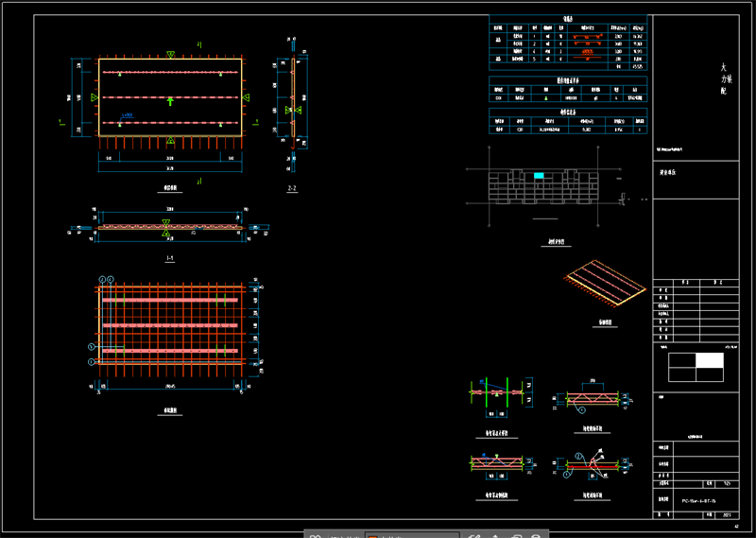
Task: Select the top truss line in plan view
Action: pyautogui.click(x=170, y=73)
